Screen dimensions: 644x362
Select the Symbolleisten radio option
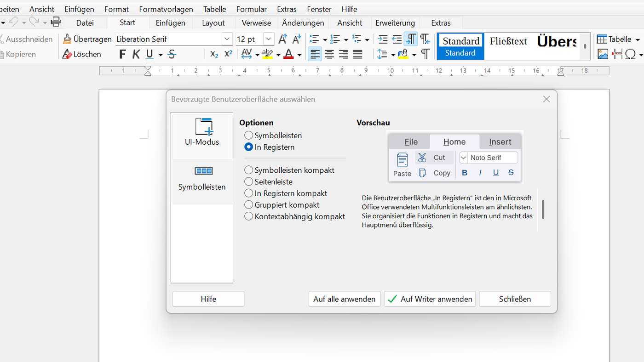click(273, 136)
